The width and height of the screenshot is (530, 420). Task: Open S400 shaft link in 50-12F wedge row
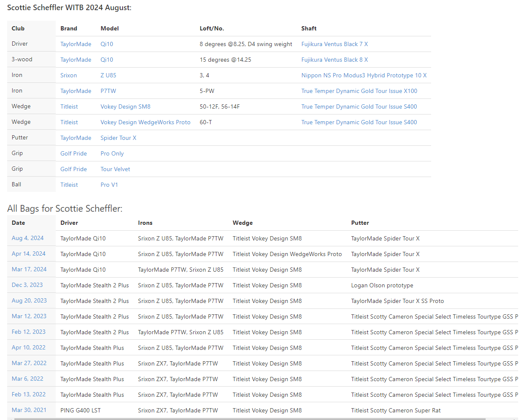[x=359, y=106]
